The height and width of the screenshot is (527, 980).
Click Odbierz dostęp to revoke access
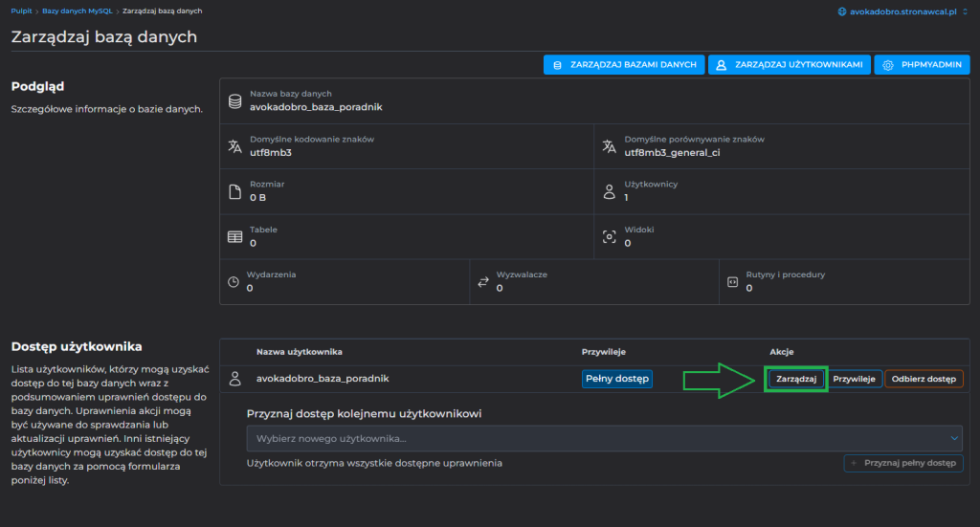[924, 379]
